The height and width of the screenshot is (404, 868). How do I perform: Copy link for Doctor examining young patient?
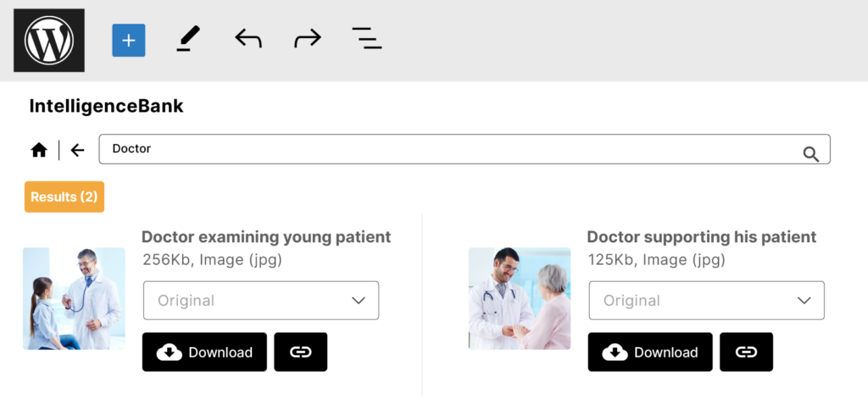point(300,352)
